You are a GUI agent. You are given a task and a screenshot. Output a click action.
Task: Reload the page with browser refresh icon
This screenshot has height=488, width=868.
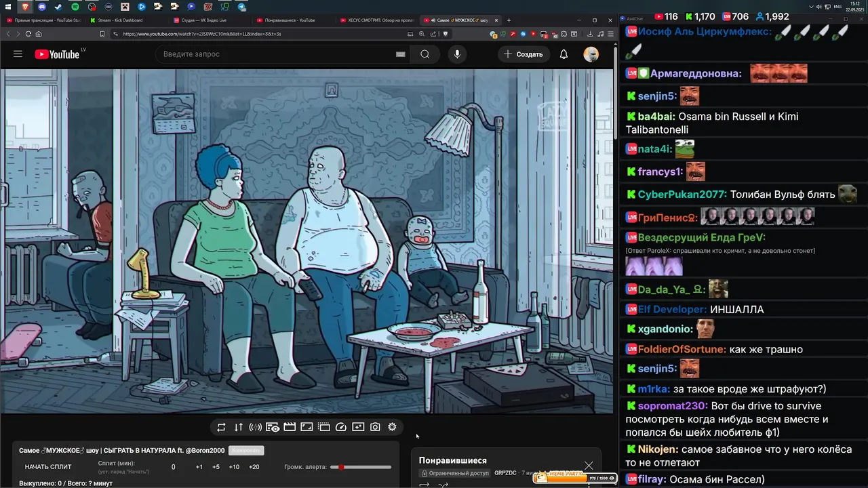(x=28, y=34)
